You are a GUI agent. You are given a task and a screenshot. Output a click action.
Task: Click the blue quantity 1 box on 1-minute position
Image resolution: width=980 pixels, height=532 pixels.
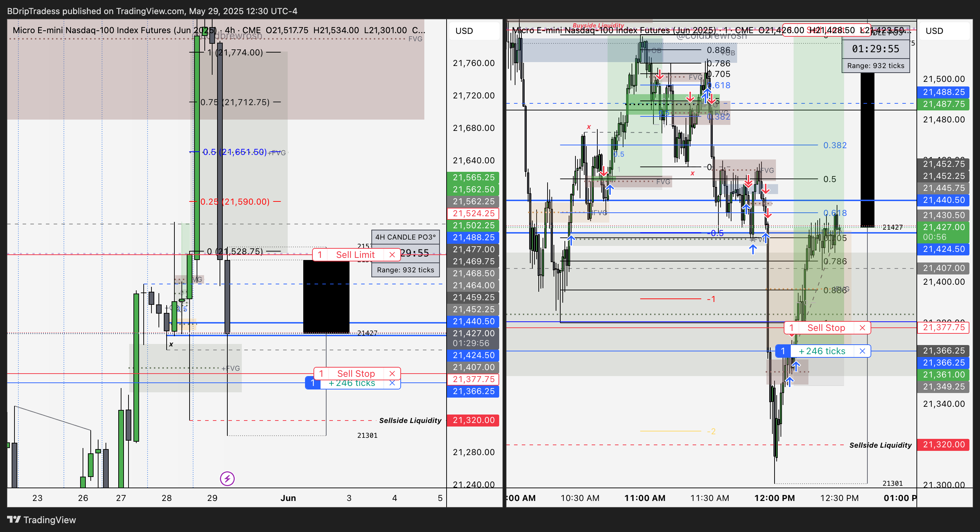point(783,351)
